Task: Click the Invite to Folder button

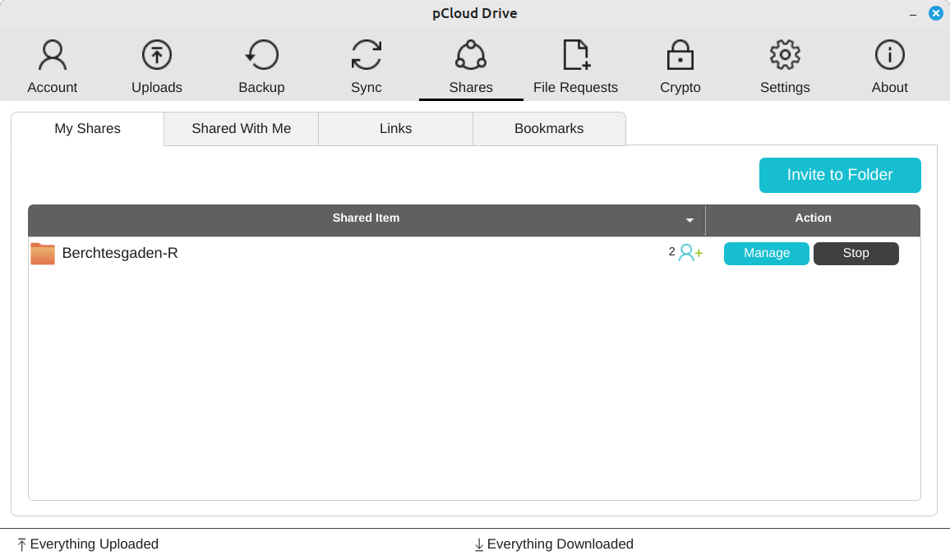Action: 840,175
